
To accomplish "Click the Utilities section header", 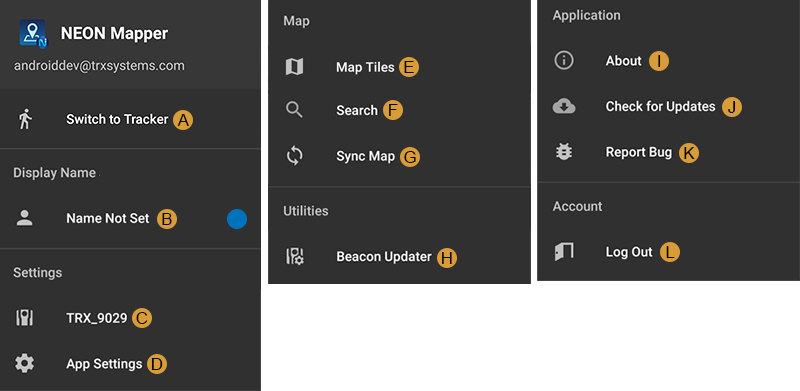I will (x=306, y=211).
